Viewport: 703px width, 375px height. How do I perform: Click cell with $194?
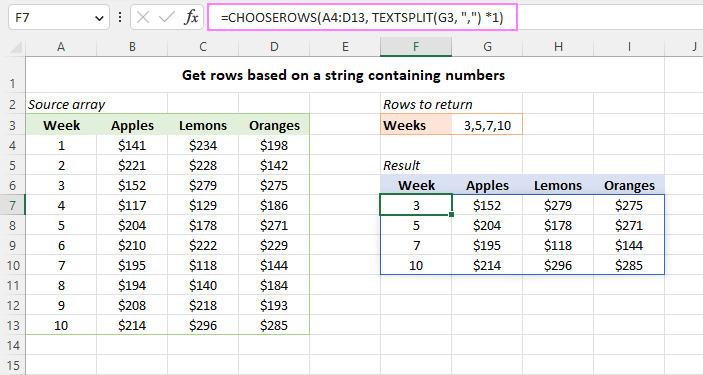[x=132, y=285]
